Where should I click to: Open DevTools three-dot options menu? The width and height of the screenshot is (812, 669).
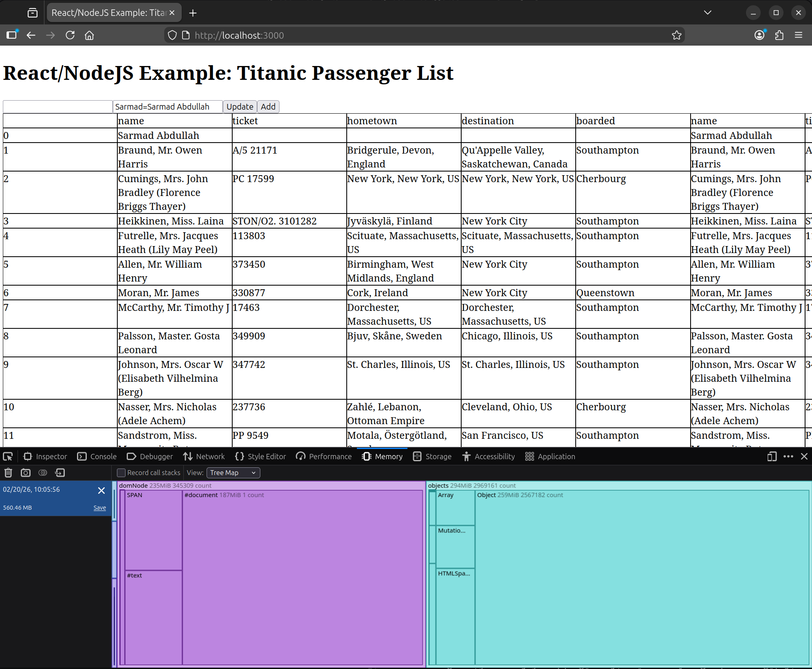click(788, 456)
